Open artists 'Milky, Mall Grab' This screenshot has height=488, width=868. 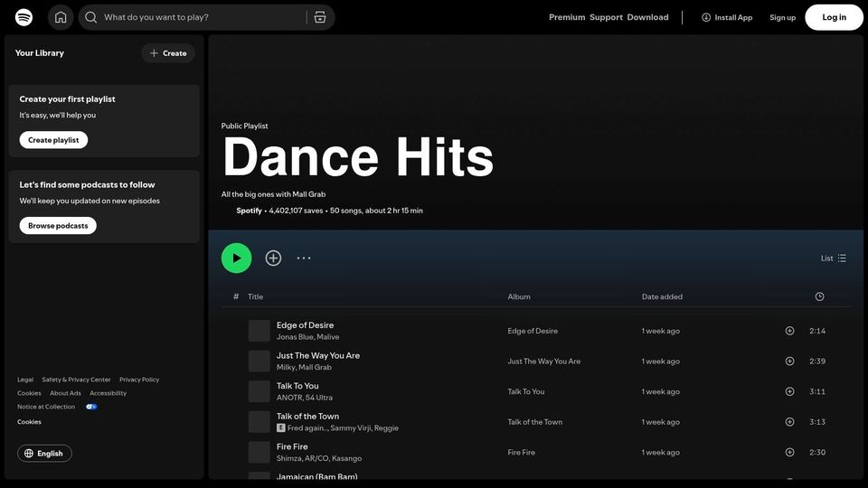click(304, 368)
